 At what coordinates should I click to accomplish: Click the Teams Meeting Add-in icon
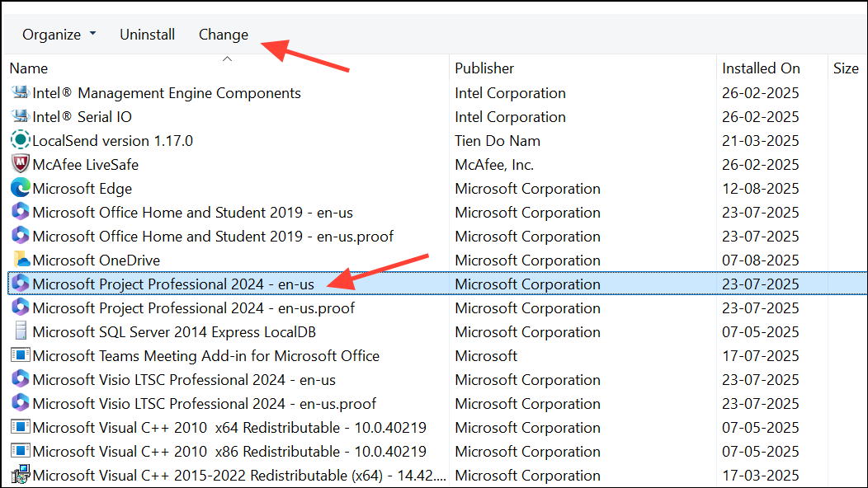[x=20, y=355]
